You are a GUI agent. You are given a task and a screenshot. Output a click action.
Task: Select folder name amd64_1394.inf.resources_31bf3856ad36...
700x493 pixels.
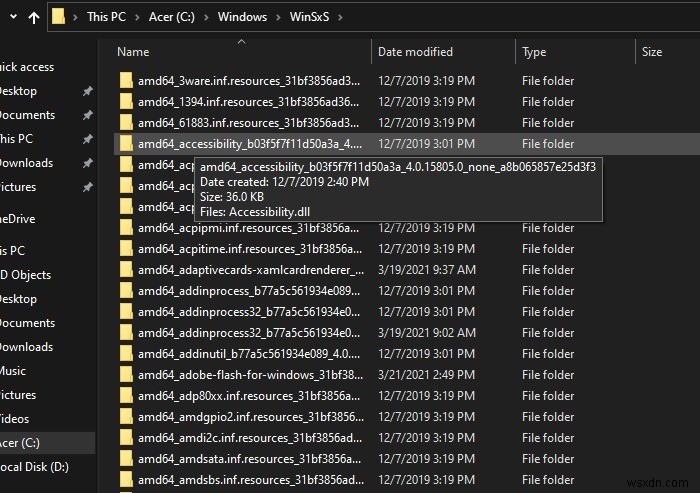click(248, 102)
